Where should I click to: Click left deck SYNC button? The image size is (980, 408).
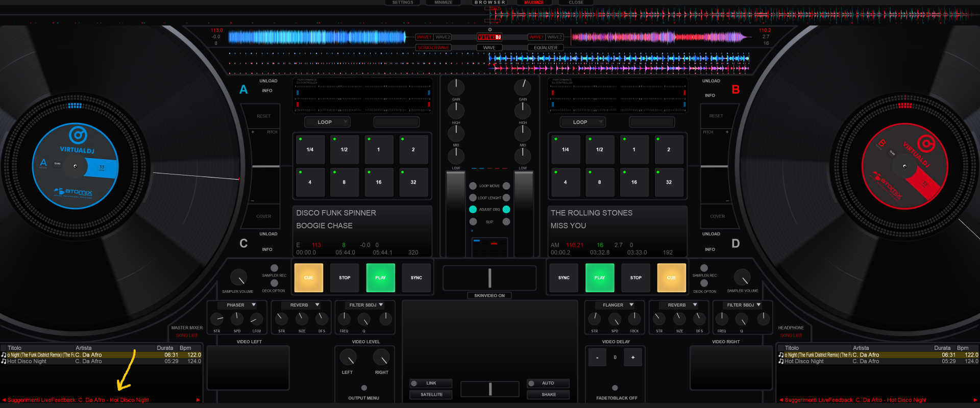tap(416, 277)
